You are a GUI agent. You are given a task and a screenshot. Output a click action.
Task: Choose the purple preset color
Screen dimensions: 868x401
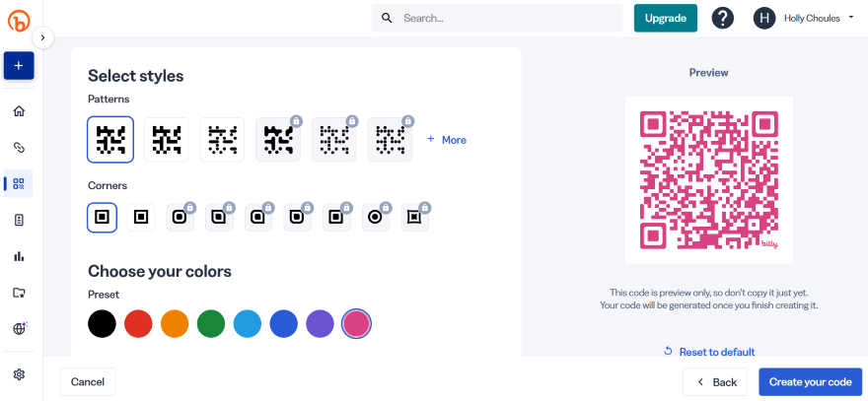click(x=320, y=323)
